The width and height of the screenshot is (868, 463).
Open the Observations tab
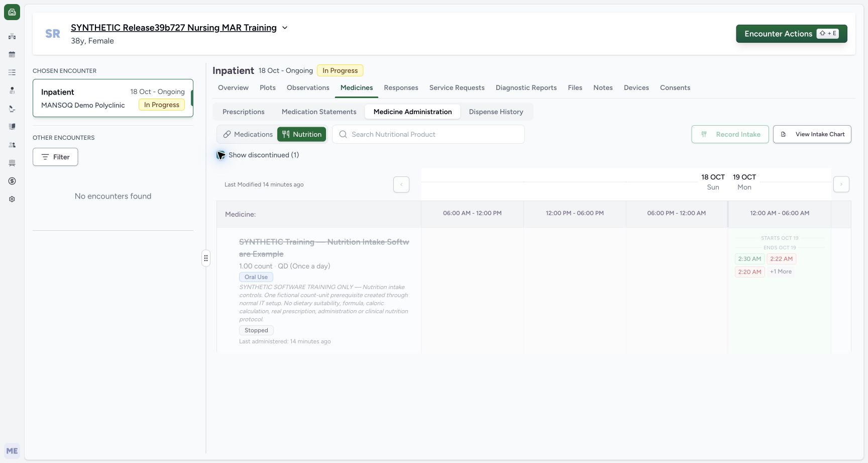pyautogui.click(x=308, y=87)
